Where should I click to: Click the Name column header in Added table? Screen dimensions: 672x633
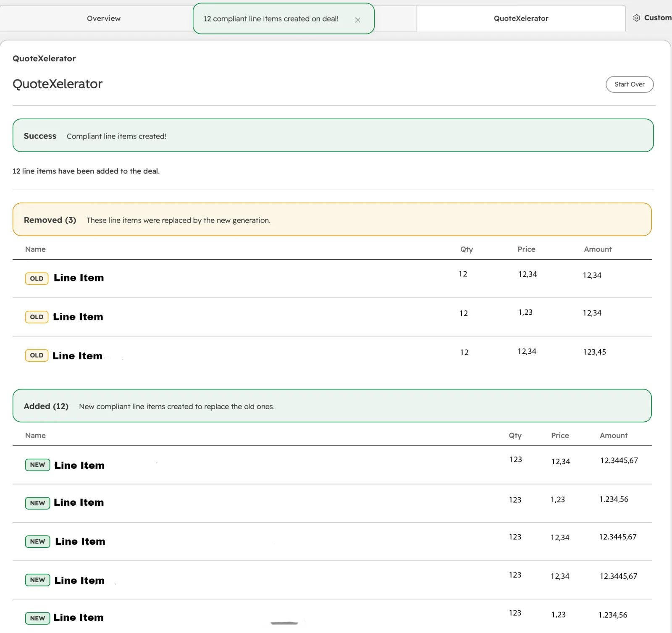point(35,436)
